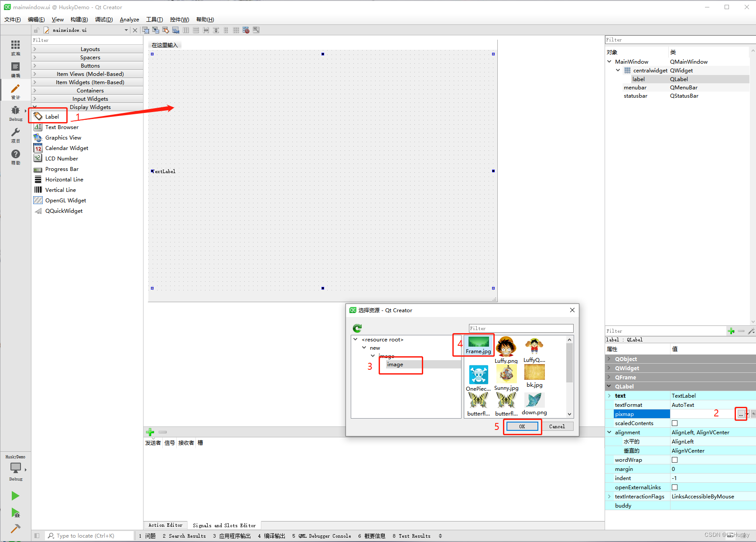Expand the Input Widgets category
756x542 pixels.
coord(87,99)
